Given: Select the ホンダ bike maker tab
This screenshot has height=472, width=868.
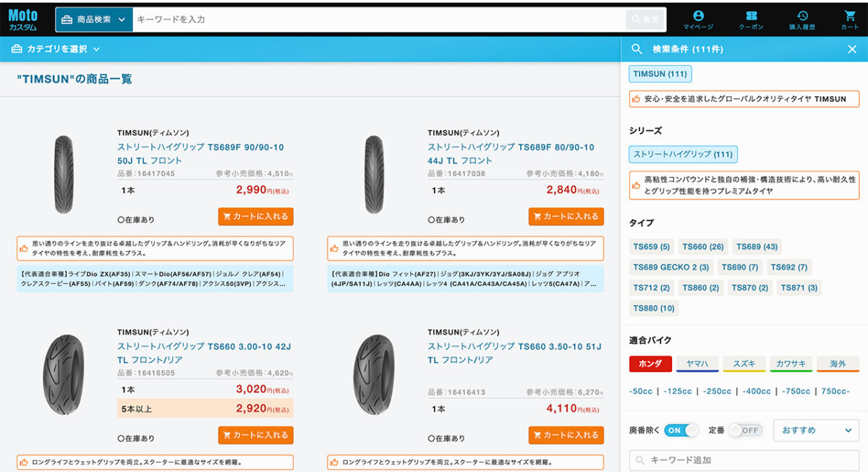Looking at the screenshot, I should tap(650, 364).
